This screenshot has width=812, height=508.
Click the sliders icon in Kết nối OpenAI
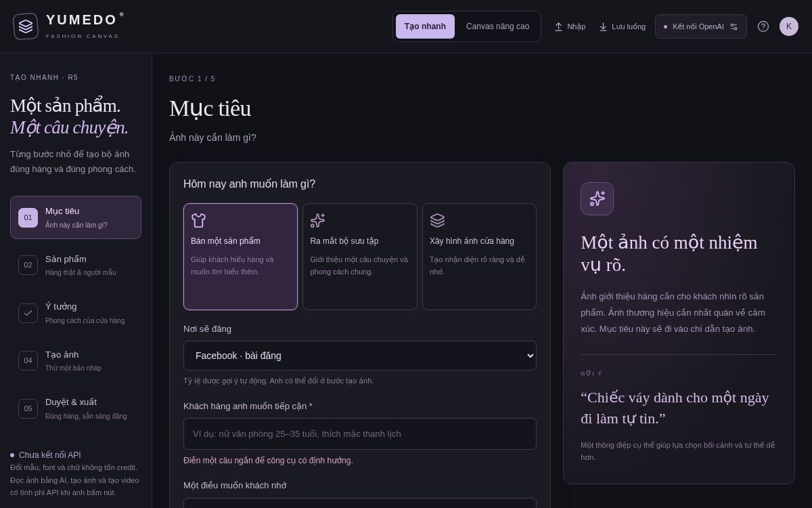[x=734, y=27]
